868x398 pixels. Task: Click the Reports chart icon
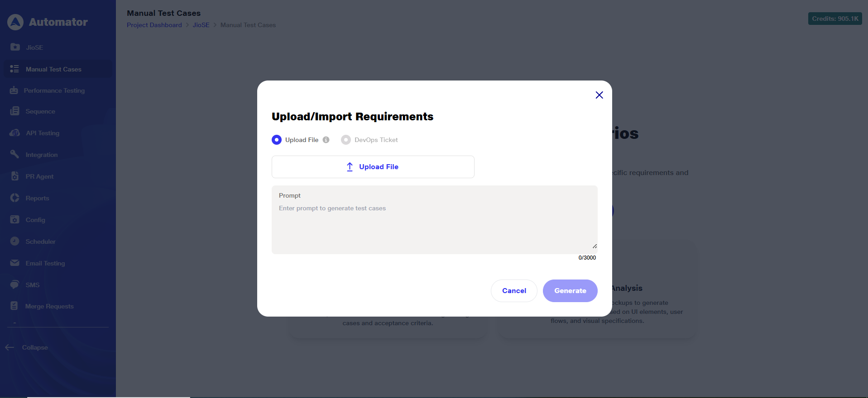click(x=15, y=198)
